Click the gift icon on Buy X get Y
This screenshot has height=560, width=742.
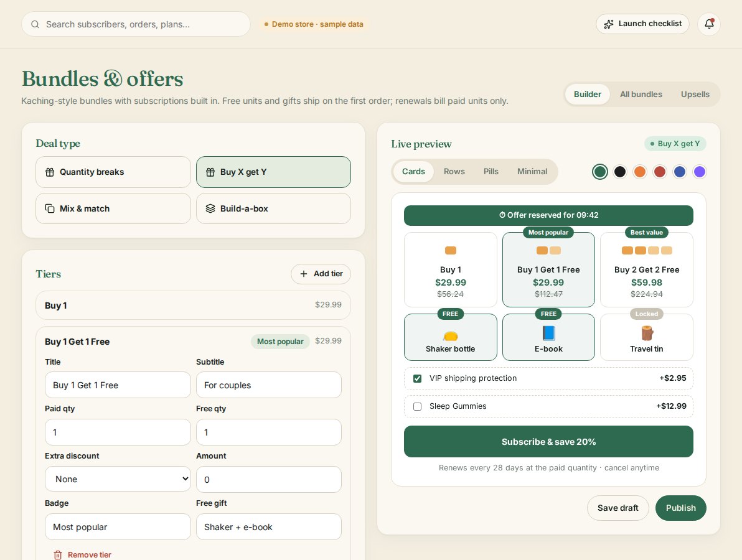[210, 172]
